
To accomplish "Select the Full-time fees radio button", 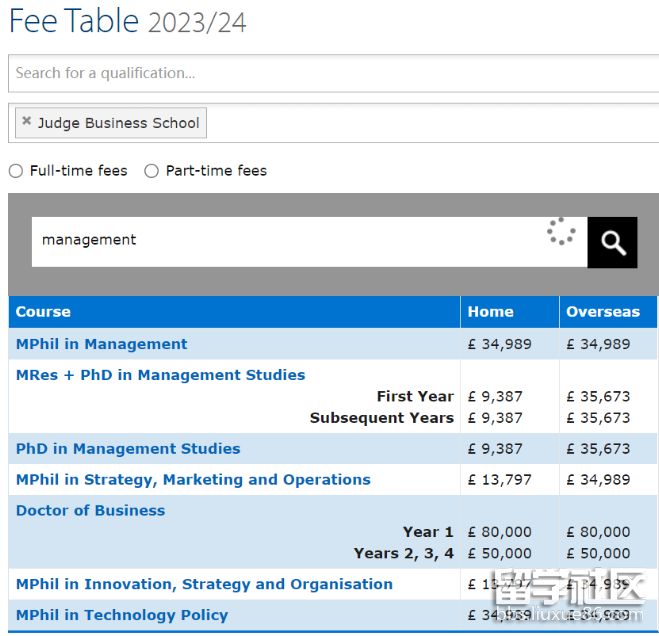I will click(16, 171).
